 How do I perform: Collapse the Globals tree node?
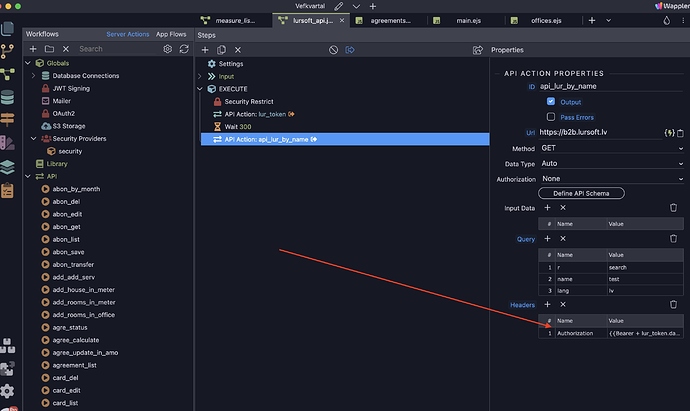(x=28, y=63)
